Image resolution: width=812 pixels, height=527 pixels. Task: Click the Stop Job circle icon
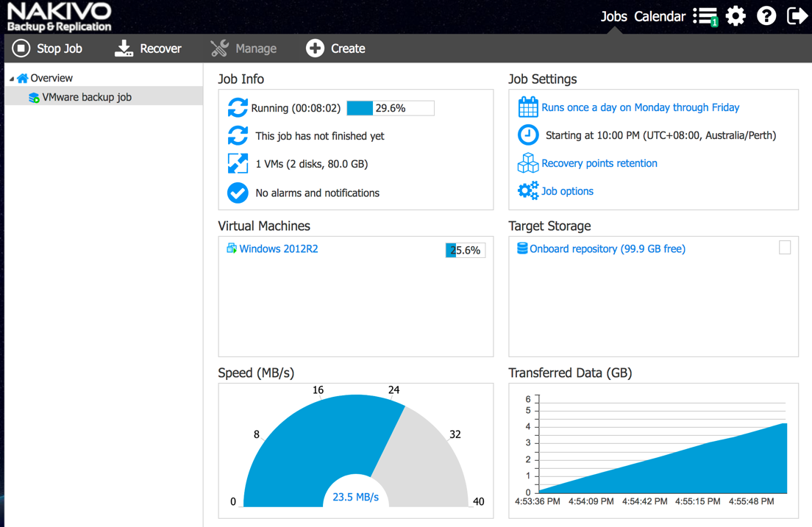tap(21, 49)
